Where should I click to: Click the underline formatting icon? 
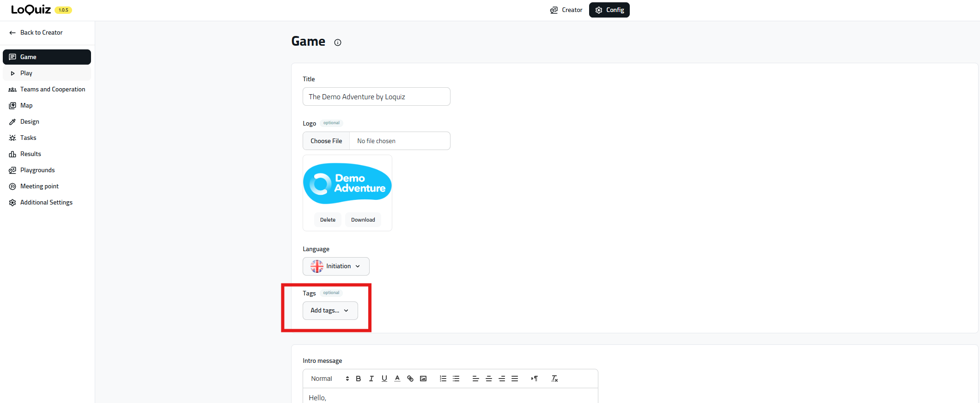pos(384,379)
